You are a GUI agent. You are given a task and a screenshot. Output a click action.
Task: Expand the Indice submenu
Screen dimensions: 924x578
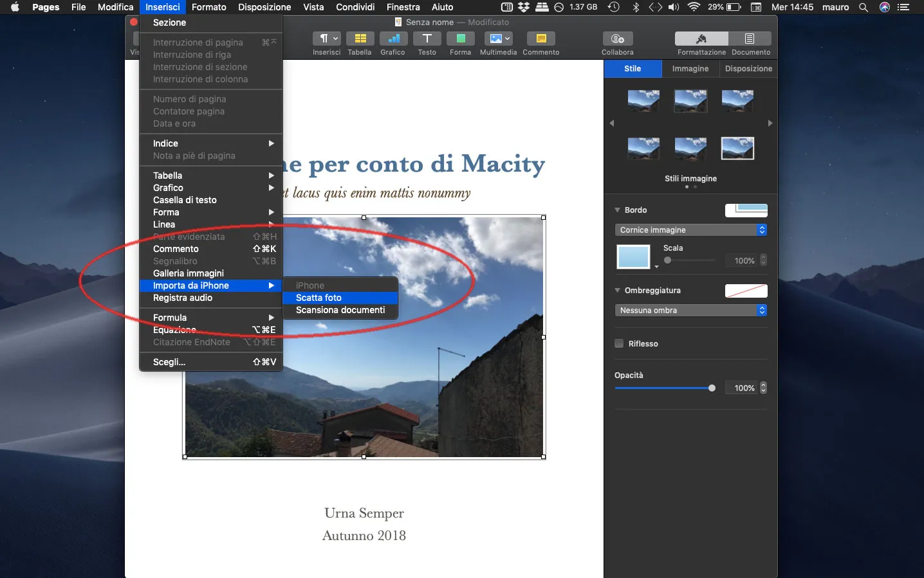(211, 143)
